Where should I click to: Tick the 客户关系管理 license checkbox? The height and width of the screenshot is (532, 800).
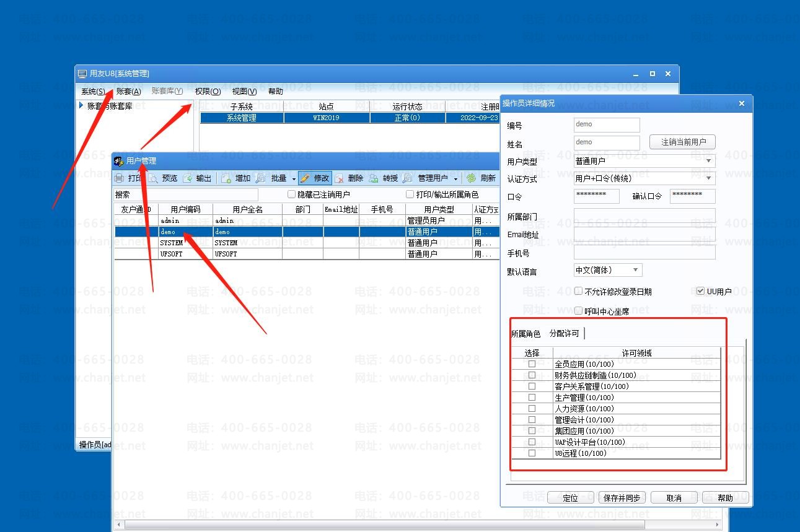tap(532, 386)
